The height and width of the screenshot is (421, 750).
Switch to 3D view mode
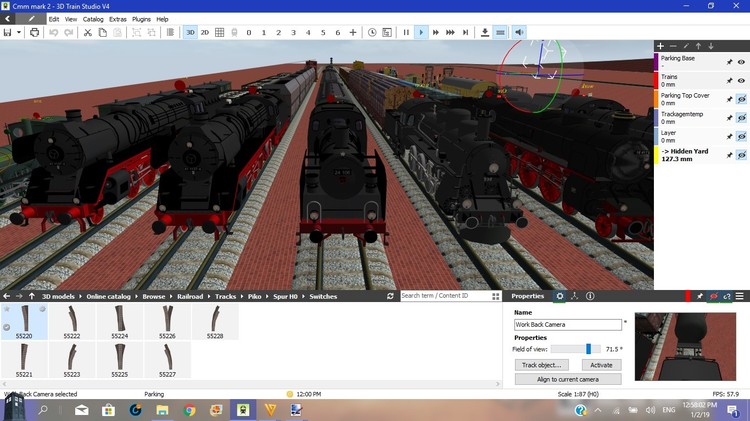click(x=190, y=33)
